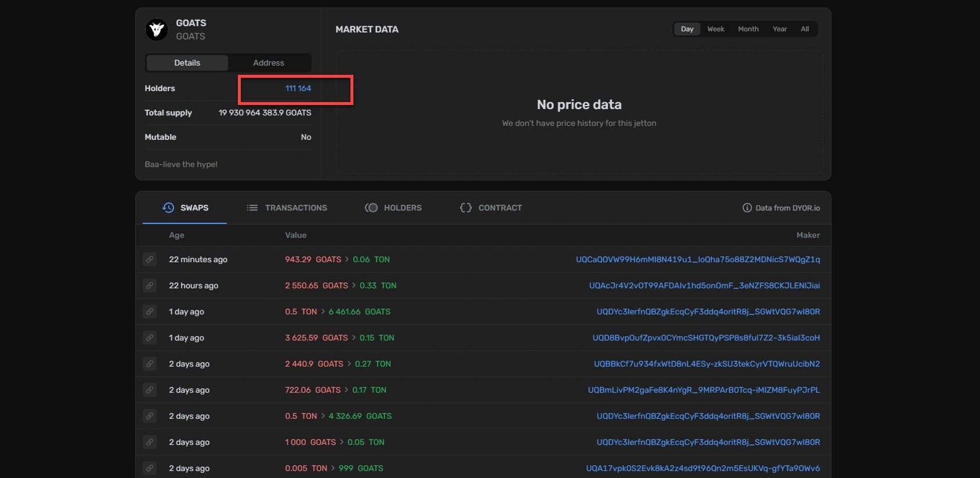
Task: Switch chart range to Day
Action: click(x=687, y=29)
